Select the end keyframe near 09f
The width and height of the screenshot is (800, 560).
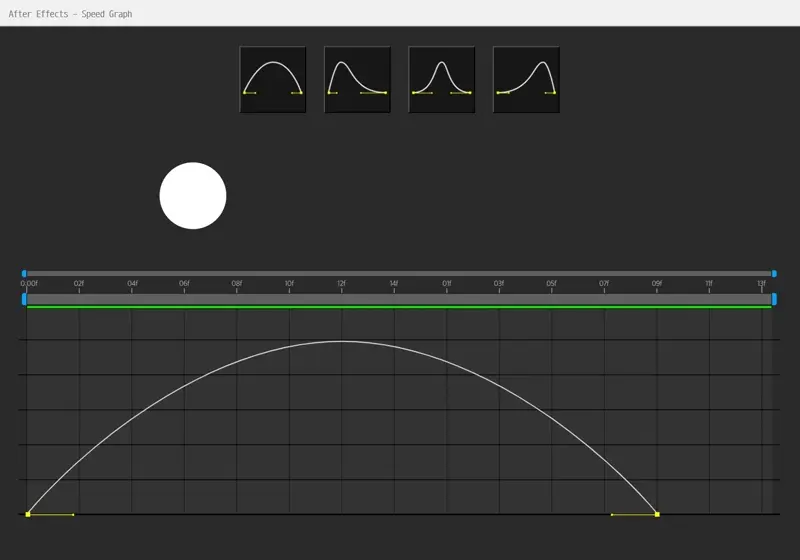point(657,514)
